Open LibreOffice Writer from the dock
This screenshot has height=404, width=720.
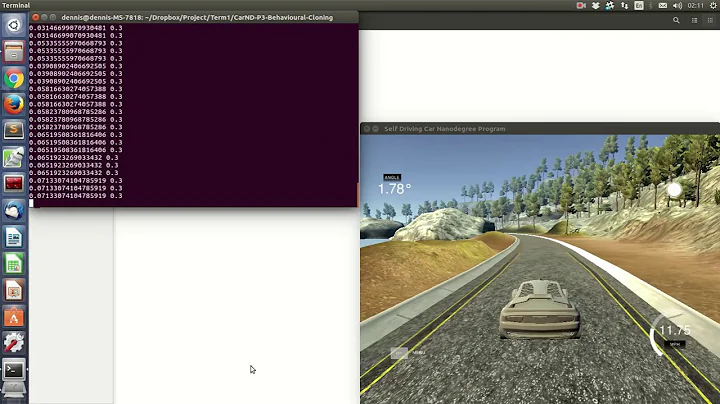coord(14,237)
